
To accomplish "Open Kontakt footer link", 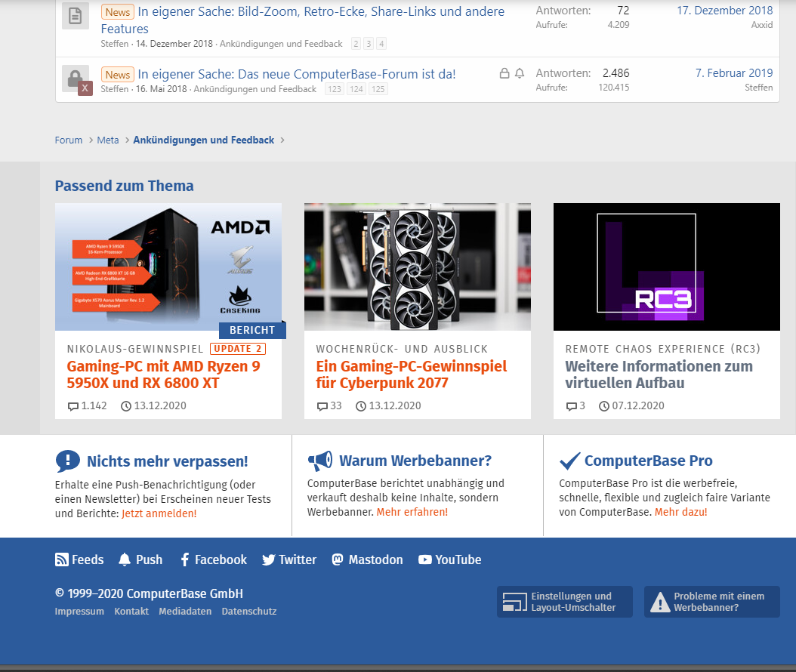I will 131,611.
